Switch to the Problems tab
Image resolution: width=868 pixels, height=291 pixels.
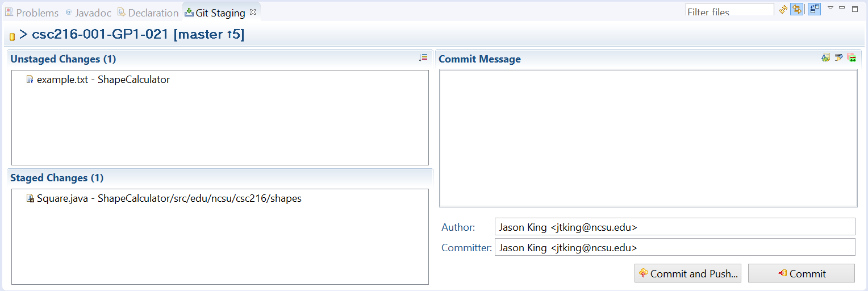32,13
